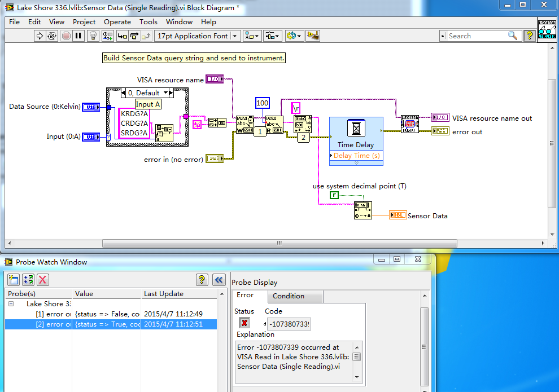
Task: Click the LSCI336 VI icon pane
Action: (547, 29)
